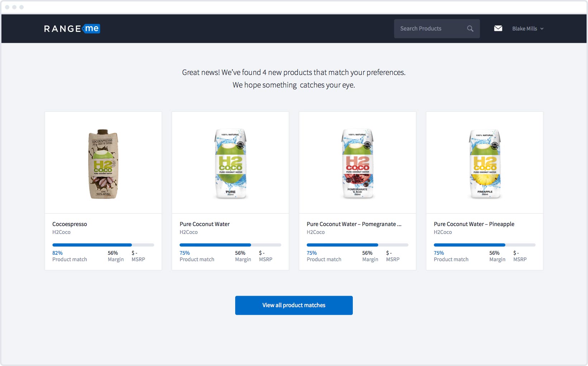
Task: Click the Cocoespresso product title
Action: coord(70,224)
